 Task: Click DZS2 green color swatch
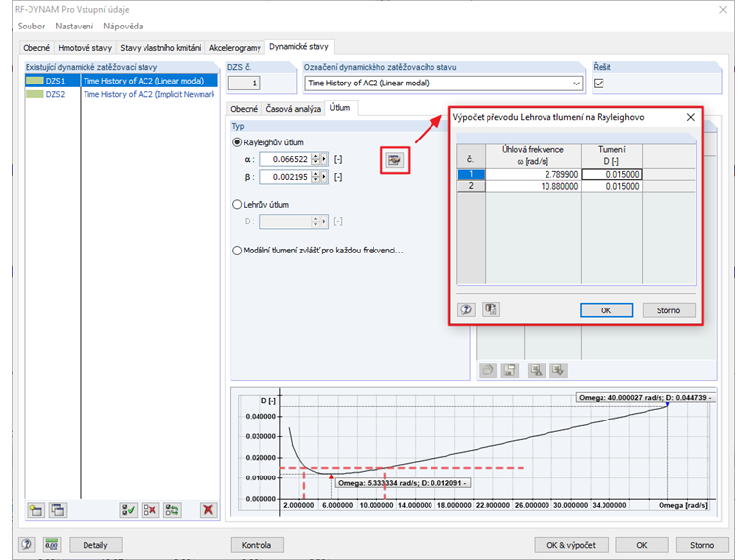coord(34,94)
